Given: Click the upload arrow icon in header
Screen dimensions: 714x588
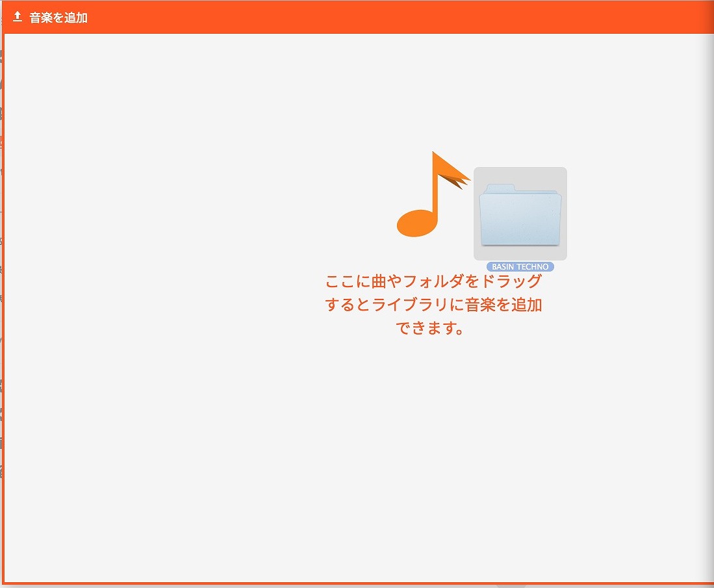Looking at the screenshot, I should (18, 17).
